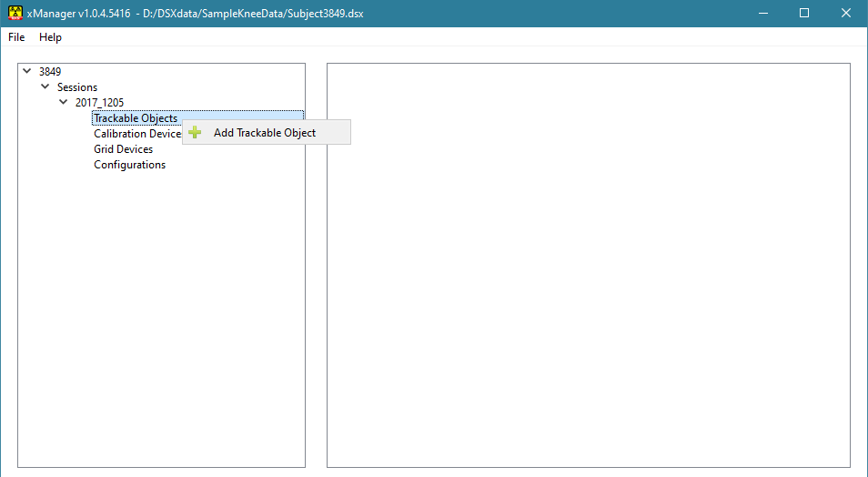This screenshot has height=477, width=868.
Task: Select the 3849 subject label in tree
Action: click(x=50, y=71)
